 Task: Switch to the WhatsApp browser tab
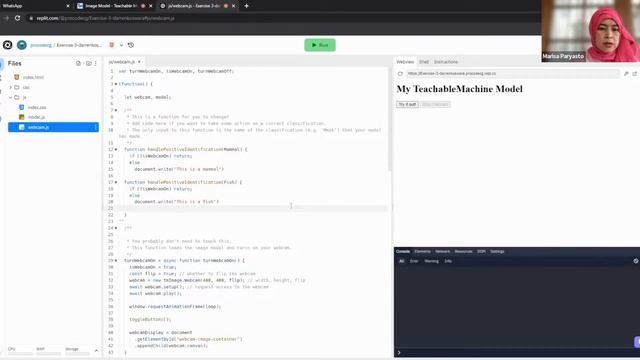[35, 6]
